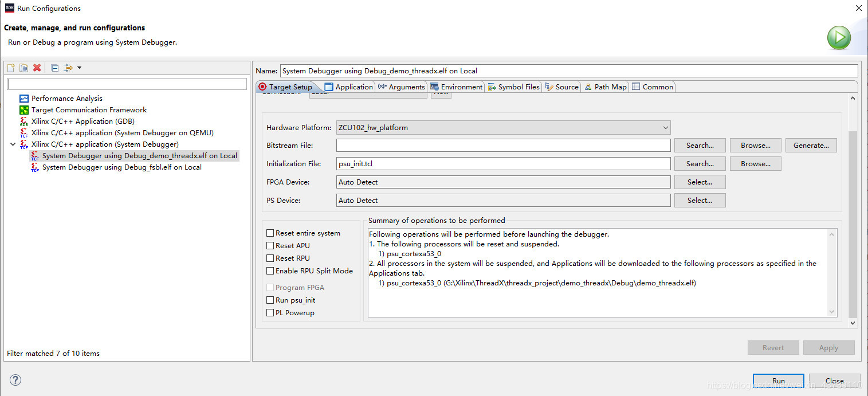Click scroll down arrow of Target Setup panel
This screenshot has height=396, width=868.
[x=853, y=323]
